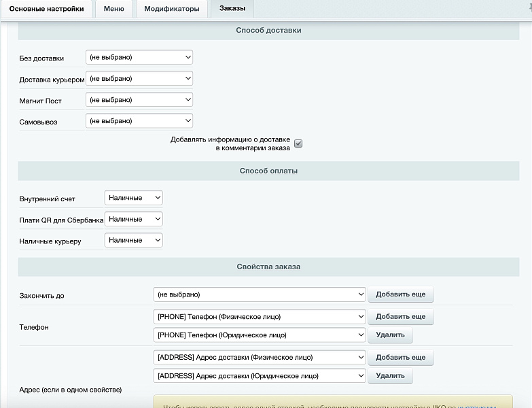The height and width of the screenshot is (408, 532).
Task: Open the 'Доставка курьером' dropdown
Action: coord(139,79)
